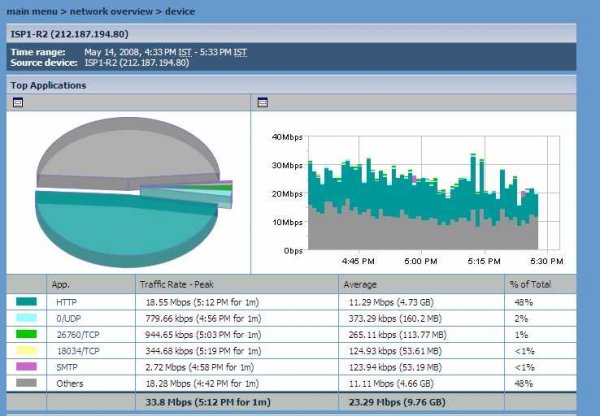Click 373.29 kbps average value
Image resolution: width=600 pixels, height=416 pixels.
(x=395, y=318)
